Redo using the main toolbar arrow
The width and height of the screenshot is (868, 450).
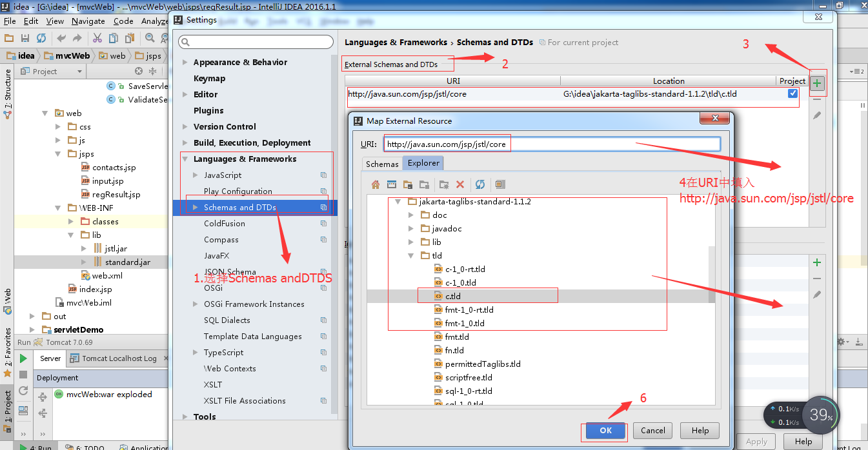click(77, 39)
